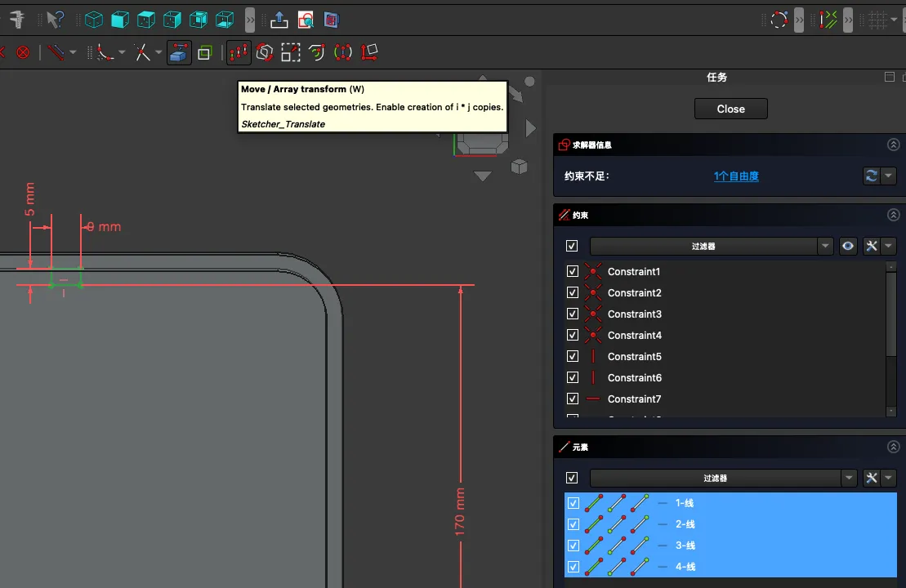Select Constraint7 in the constraints list
The height and width of the screenshot is (588, 906).
(634, 399)
